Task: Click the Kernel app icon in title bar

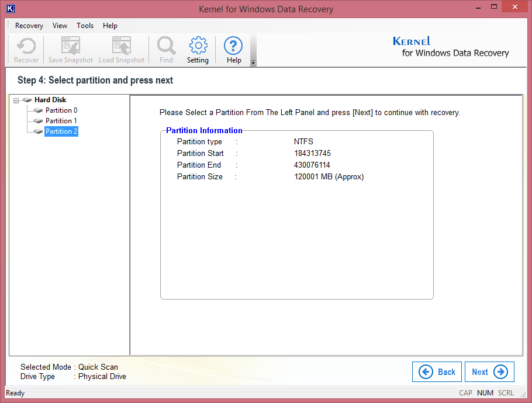Action: (x=11, y=9)
